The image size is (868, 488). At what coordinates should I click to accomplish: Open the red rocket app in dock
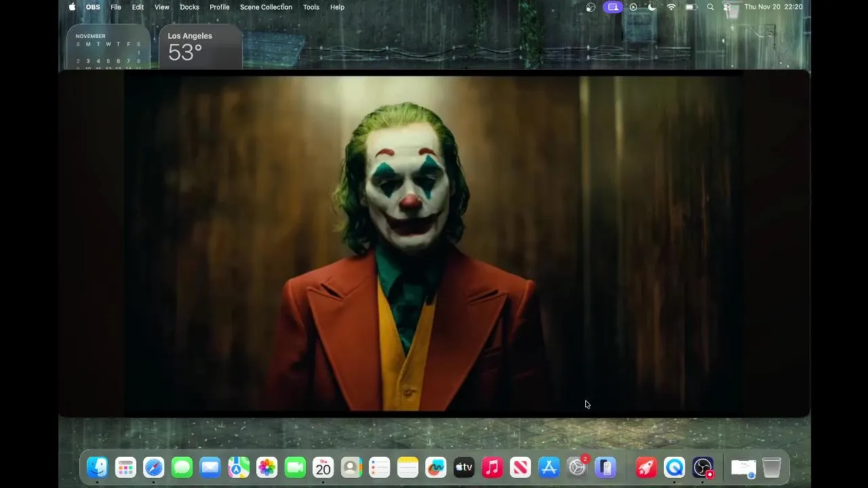coord(646,467)
